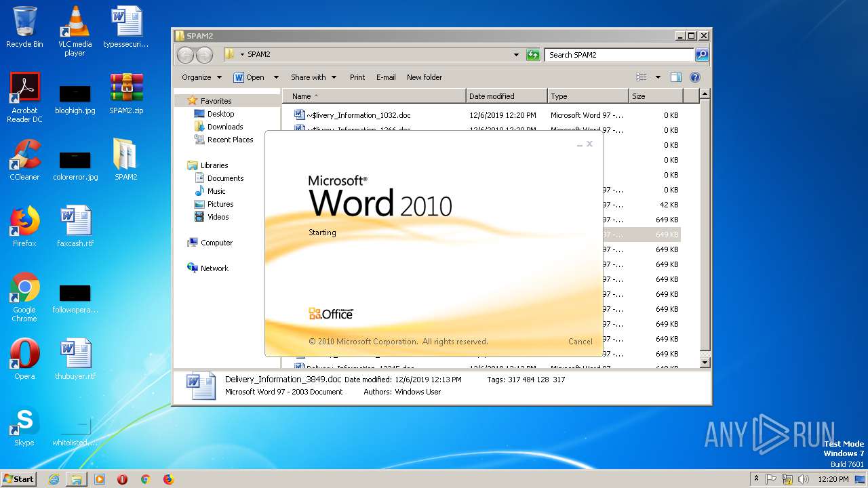868x488 pixels.
Task: Click the search magnifier icon in Explorer
Action: tap(702, 55)
